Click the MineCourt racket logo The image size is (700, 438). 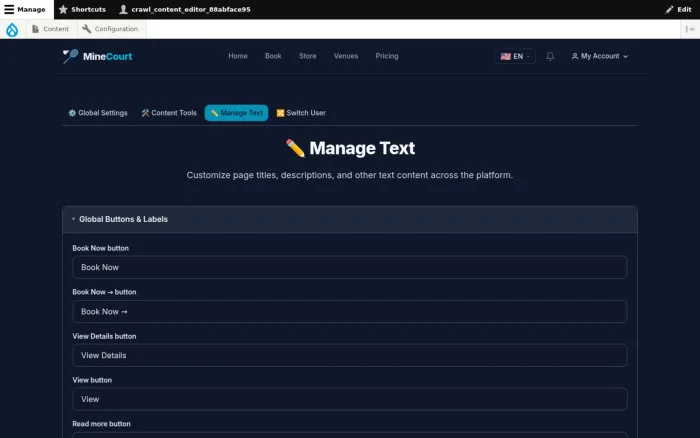[x=97, y=56]
